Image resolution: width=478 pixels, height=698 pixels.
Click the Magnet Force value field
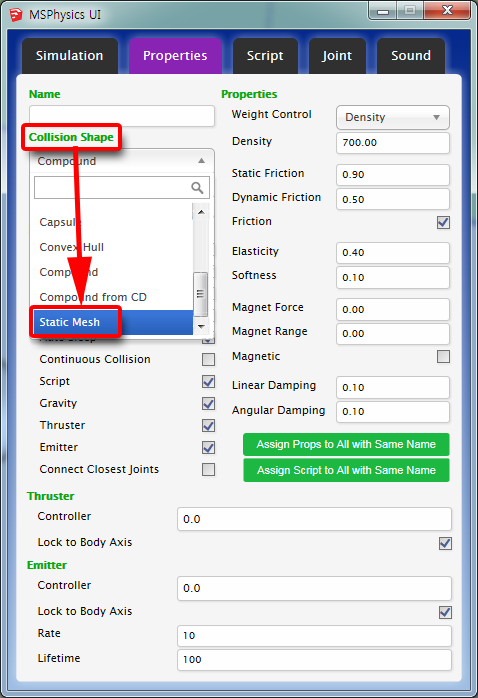coord(393,309)
